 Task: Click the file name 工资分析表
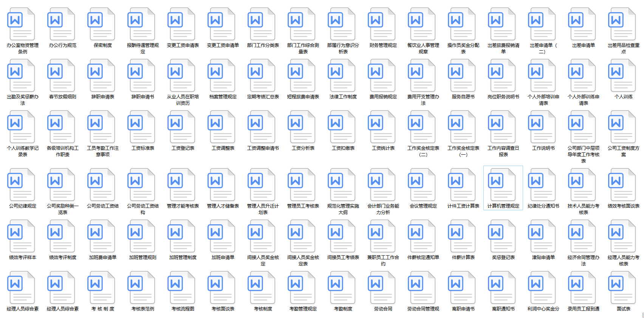[303, 148]
